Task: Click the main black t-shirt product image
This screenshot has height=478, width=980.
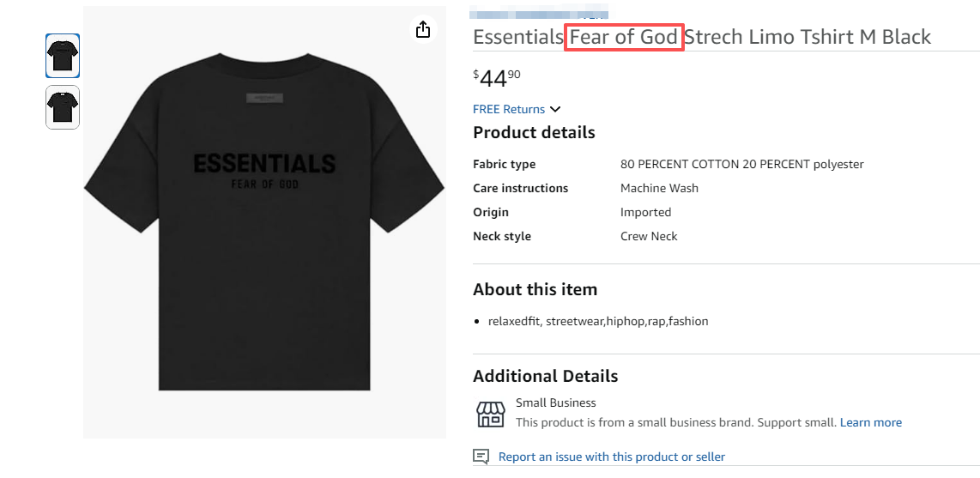Action: coord(264,223)
